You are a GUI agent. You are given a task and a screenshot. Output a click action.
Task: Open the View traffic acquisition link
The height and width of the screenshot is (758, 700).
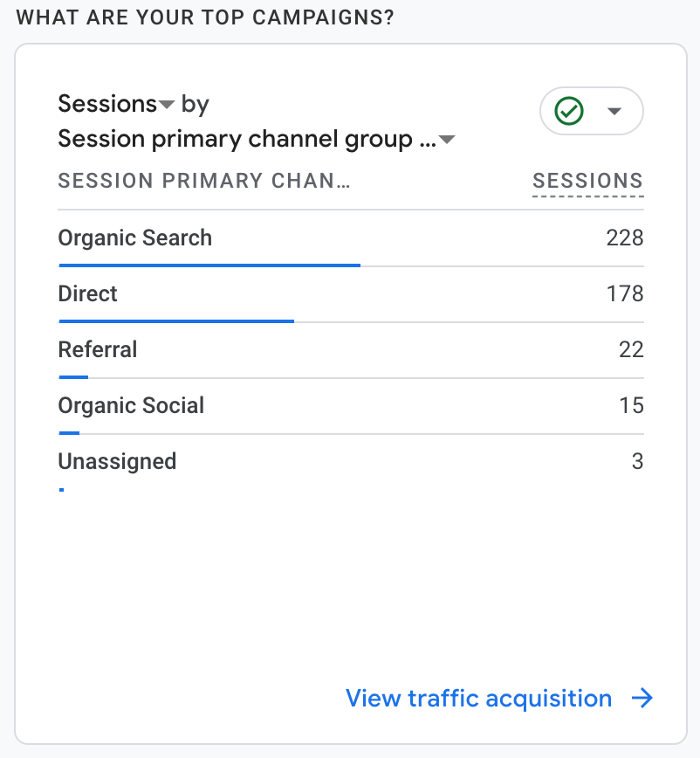[478, 699]
